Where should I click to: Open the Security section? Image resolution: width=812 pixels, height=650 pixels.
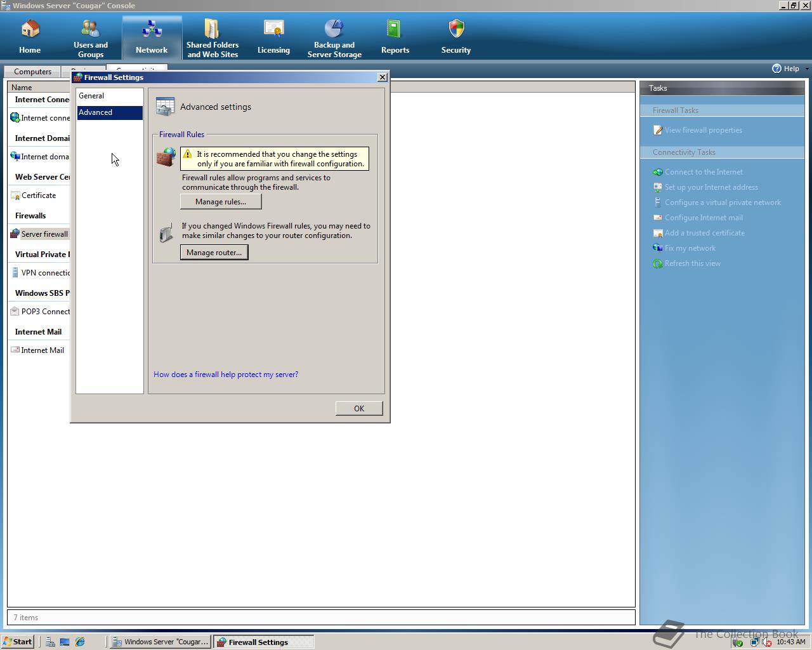point(456,38)
